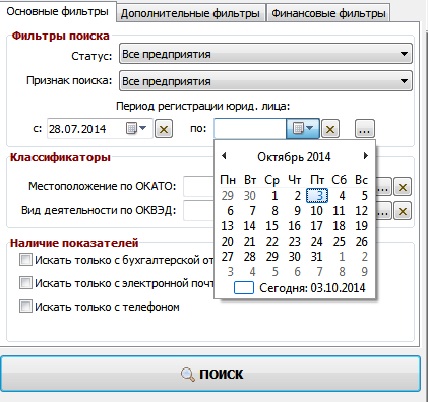
Task: Select October 6 in the calendar
Action: point(230,211)
